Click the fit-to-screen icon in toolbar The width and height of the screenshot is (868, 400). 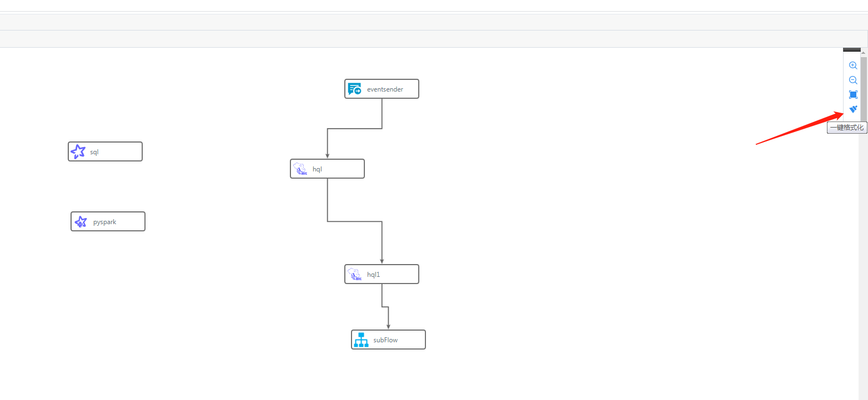point(853,95)
